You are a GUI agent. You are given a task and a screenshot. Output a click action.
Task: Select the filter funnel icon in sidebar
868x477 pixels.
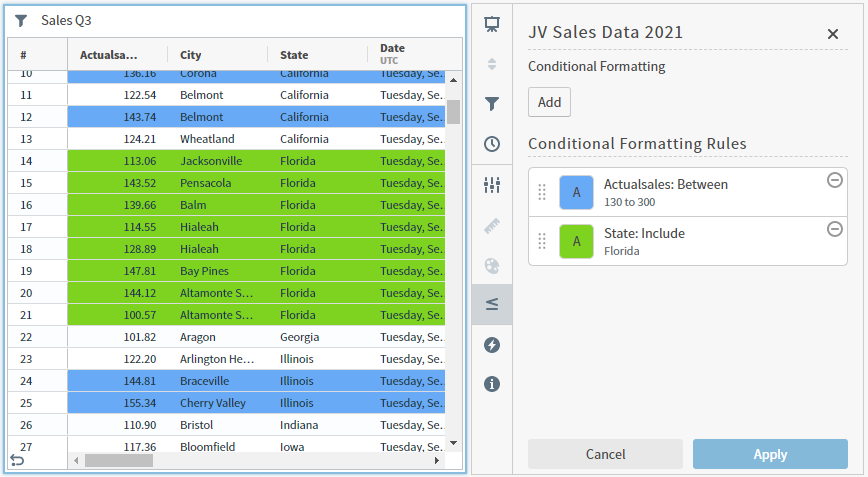[x=492, y=104]
